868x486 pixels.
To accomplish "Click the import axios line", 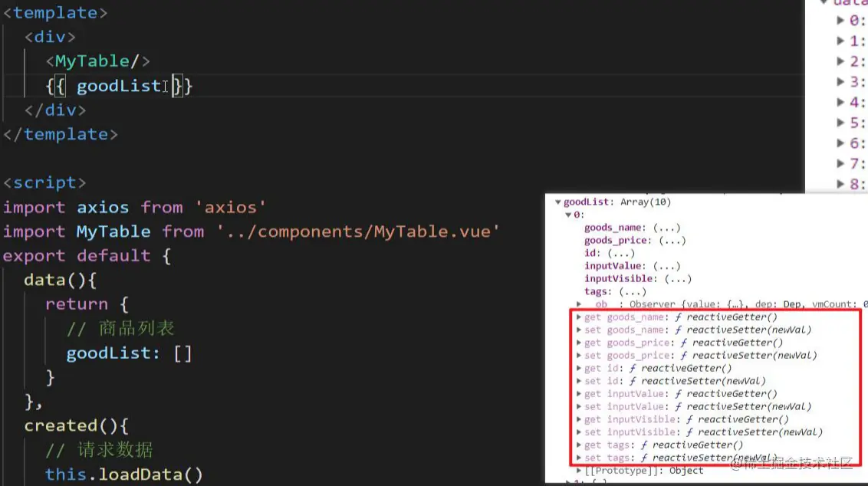I will click(x=134, y=208).
